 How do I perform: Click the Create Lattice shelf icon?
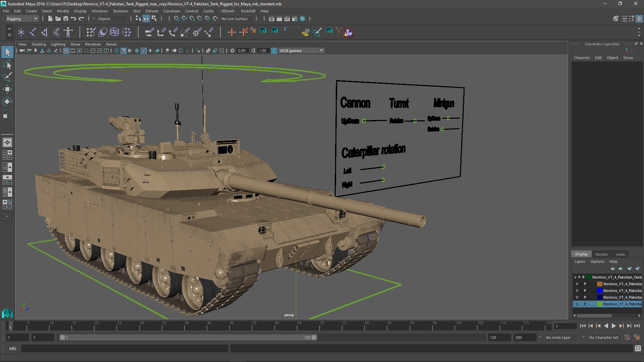114,32
